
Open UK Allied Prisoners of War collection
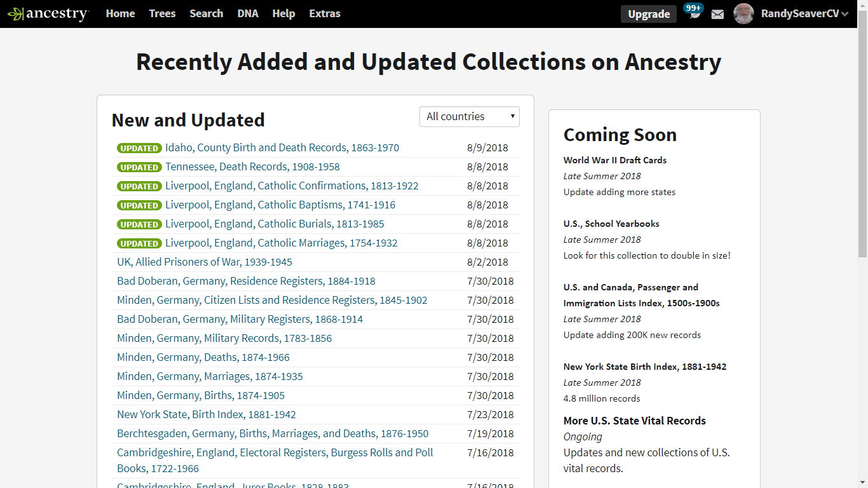tap(203, 262)
